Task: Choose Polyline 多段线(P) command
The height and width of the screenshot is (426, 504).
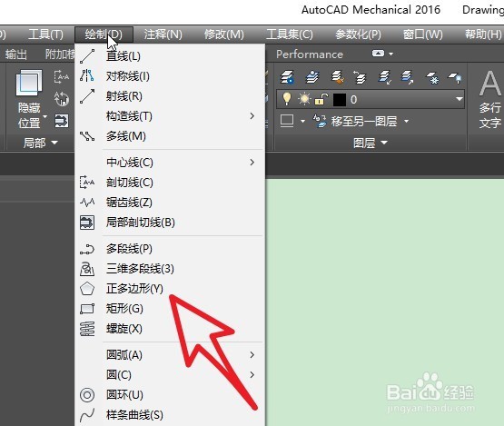Action: (170, 249)
